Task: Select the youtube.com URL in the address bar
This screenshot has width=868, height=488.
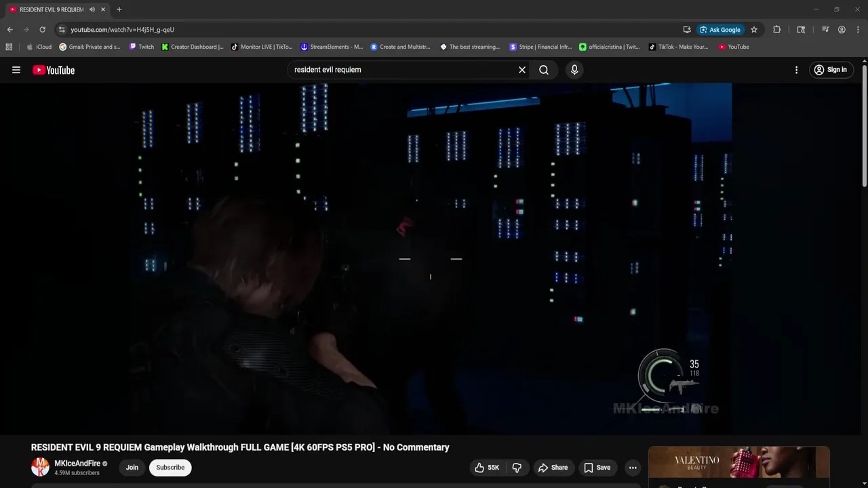Action: coord(123,30)
